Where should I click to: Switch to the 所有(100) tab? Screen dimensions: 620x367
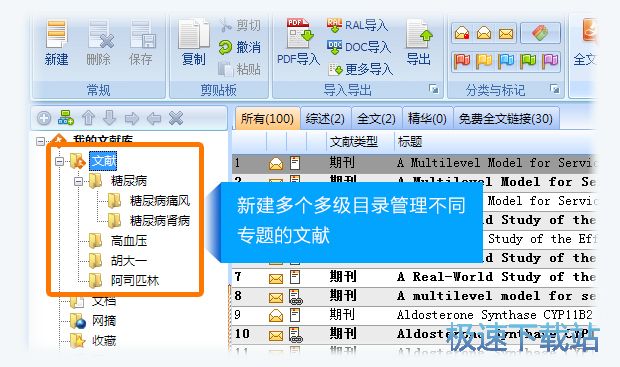pos(267,118)
